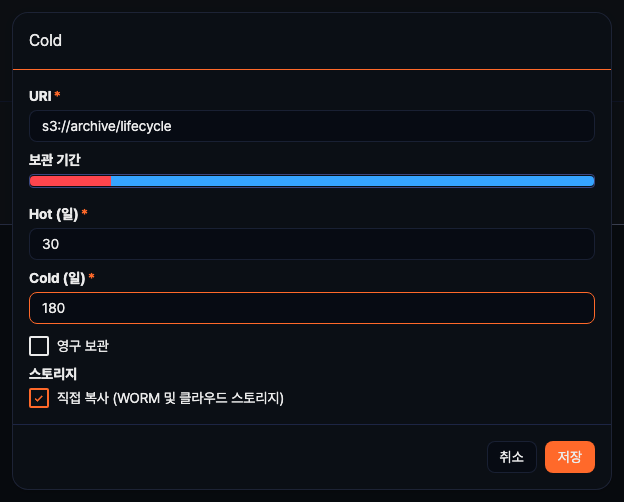Screen dimensions: 624x502
Task: Click the 직접 복사 (WORM 및 클라우드 스토리지) label
Action: click(170, 398)
